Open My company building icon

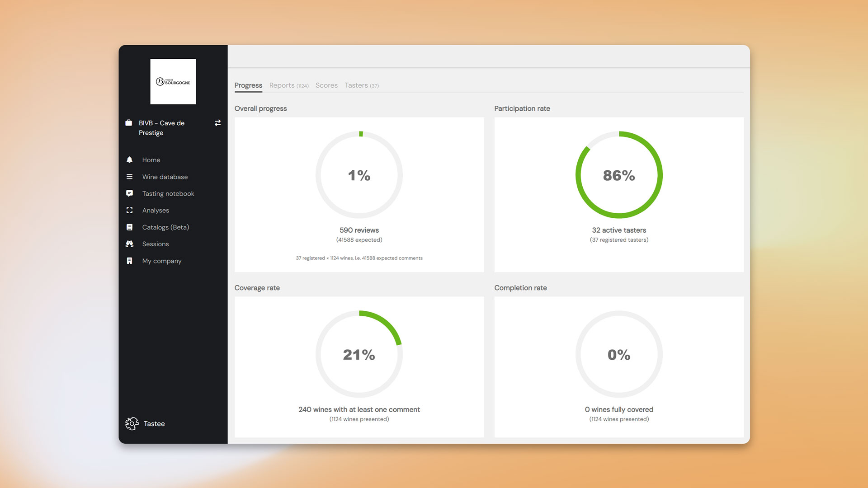pyautogui.click(x=130, y=261)
